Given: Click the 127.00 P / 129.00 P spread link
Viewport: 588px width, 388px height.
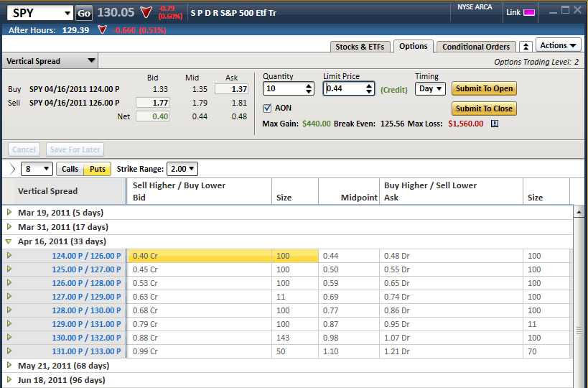Looking at the screenshot, I should [86, 297].
